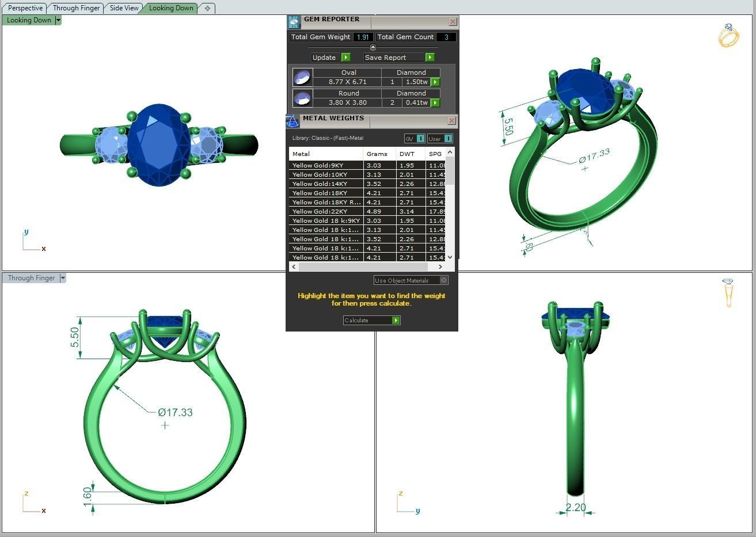Click the Metal column header
This screenshot has width=756, height=537.
326,154
